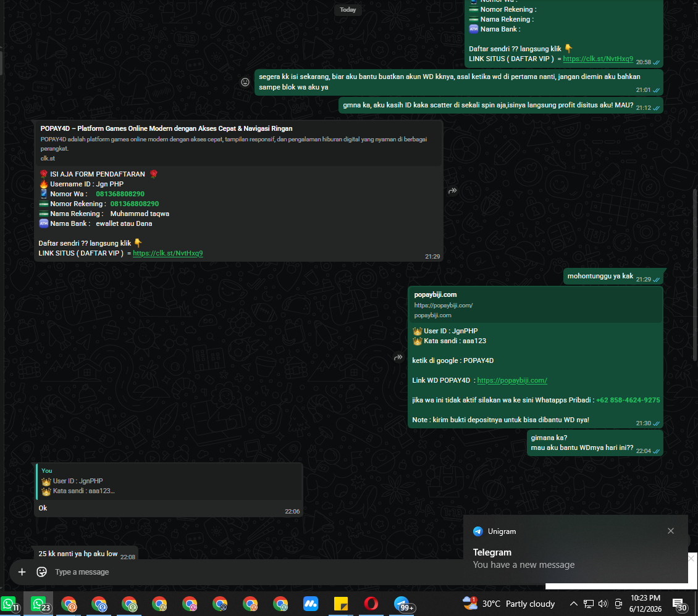Click read-receipt checkmarks of 21:30 message
This screenshot has height=616, width=698.
pos(656,423)
